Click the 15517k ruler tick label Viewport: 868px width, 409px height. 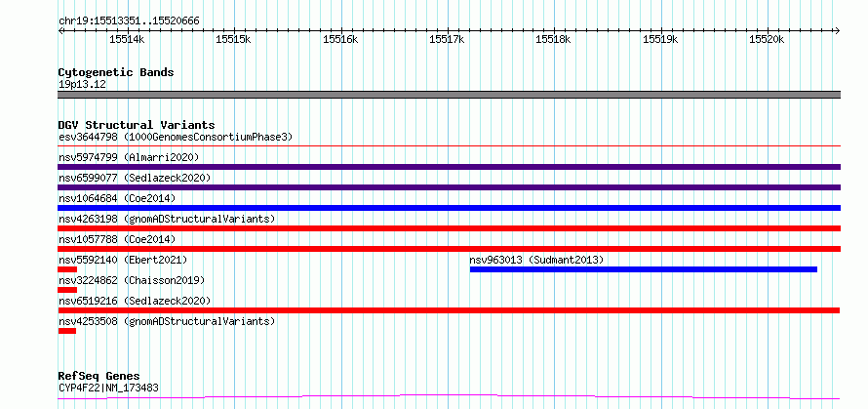[x=448, y=40]
